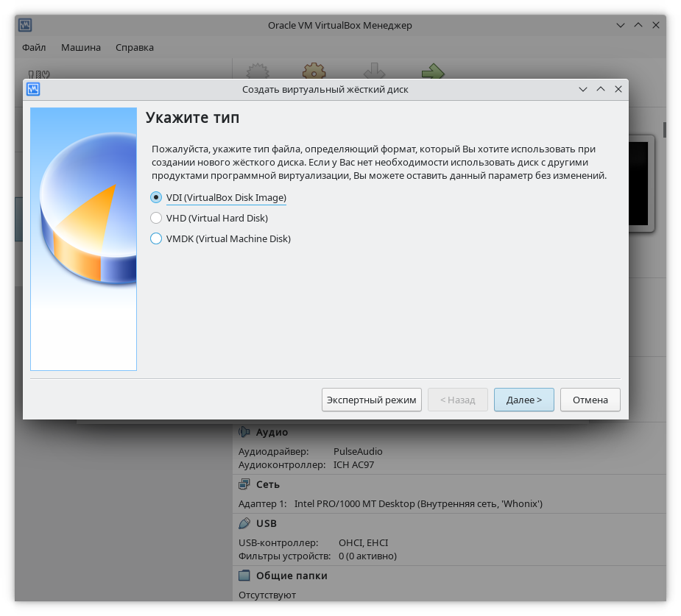This screenshot has height=616, width=681.
Task: Choose VHD (Virtual Hard Disk) format
Action: 156,219
